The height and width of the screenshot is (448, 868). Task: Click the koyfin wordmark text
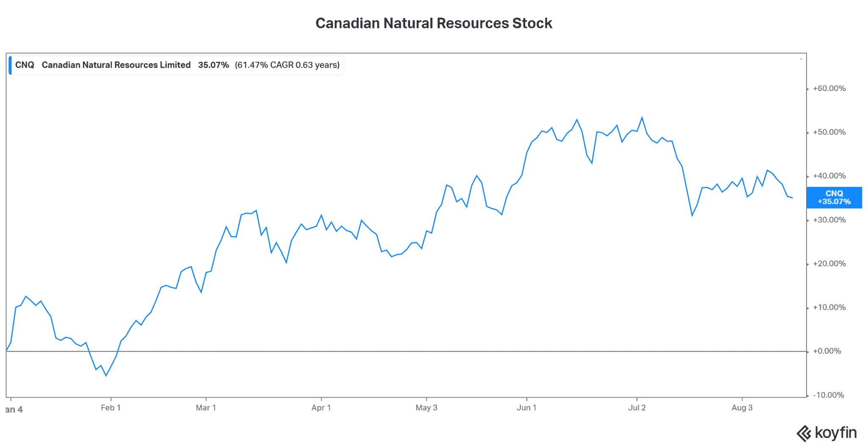pos(835,433)
